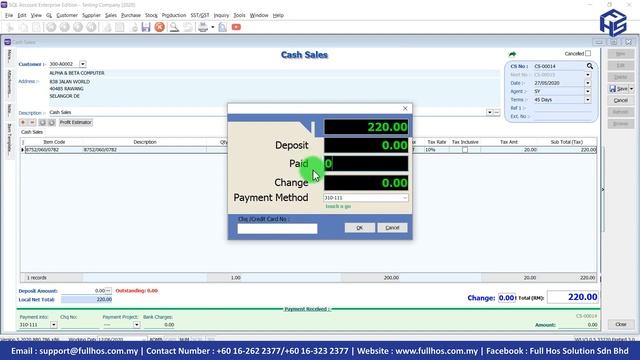Click the Description Cash Sales input field
This screenshot has height=360, width=640.
pos(267,112)
